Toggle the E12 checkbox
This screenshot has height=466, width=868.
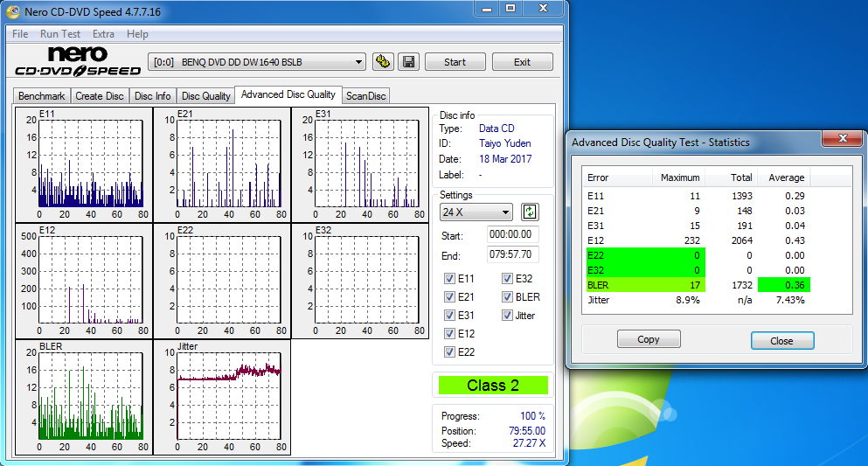(x=449, y=333)
